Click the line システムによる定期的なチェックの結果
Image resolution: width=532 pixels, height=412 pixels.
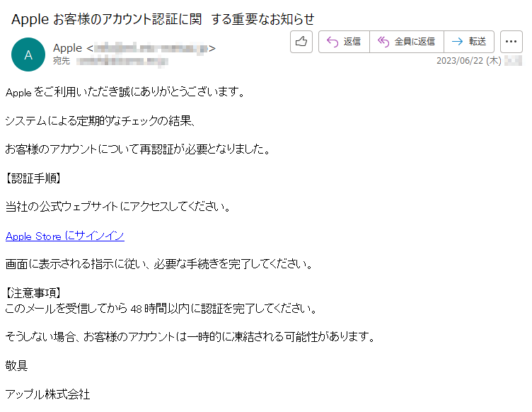pos(100,120)
